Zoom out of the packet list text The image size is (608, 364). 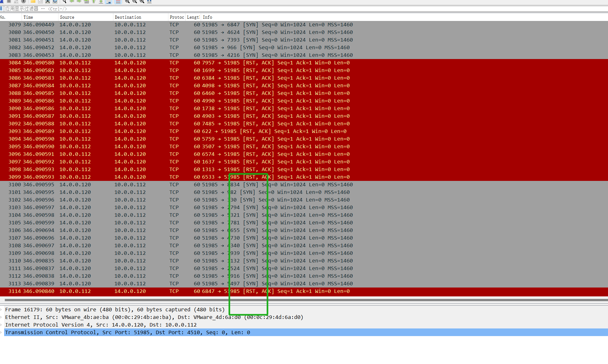135,2
